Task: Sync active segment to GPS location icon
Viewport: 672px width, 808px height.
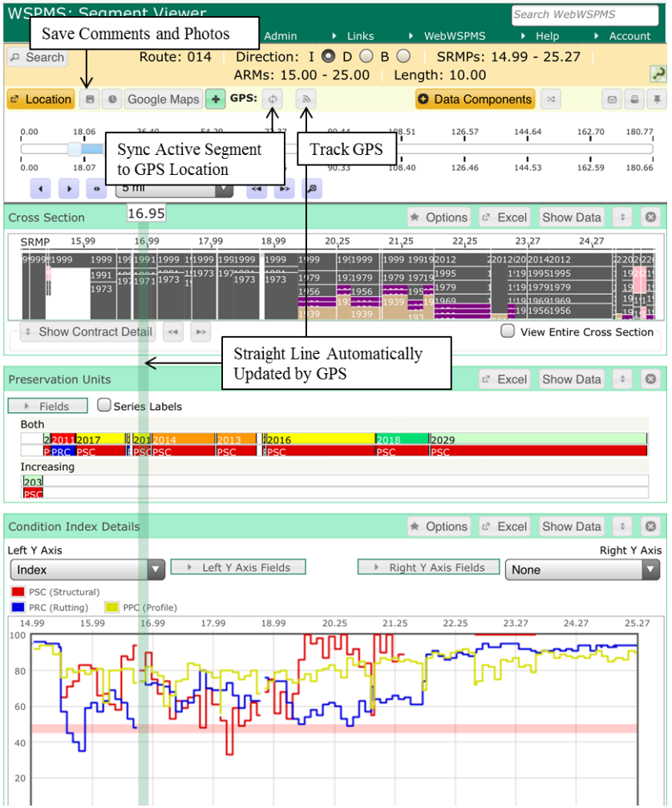Action: (x=273, y=99)
